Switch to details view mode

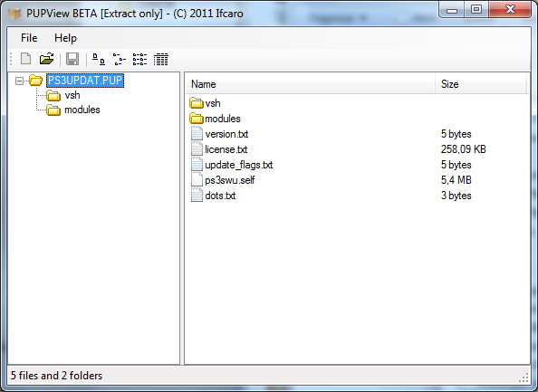tap(160, 59)
